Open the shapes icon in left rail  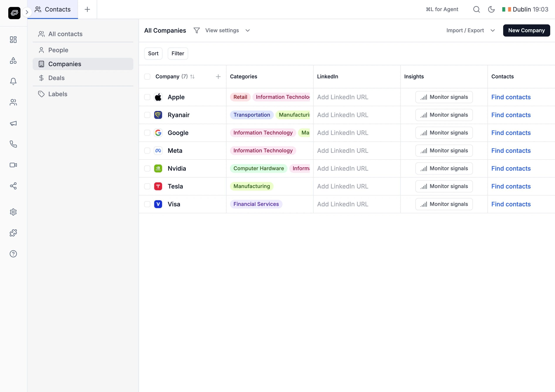click(13, 61)
